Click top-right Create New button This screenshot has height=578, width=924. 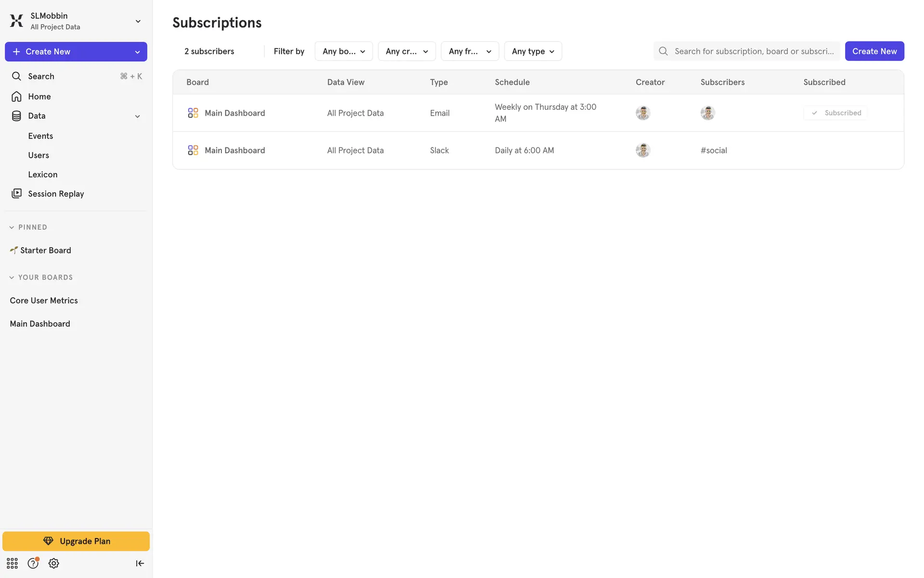[x=874, y=51]
